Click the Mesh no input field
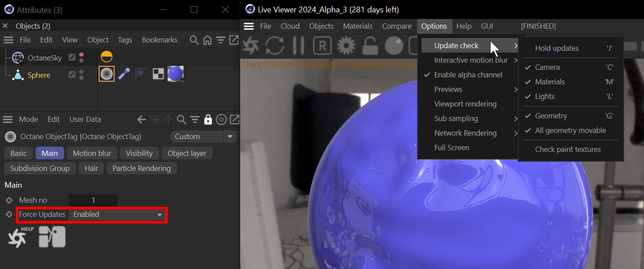 [x=93, y=200]
